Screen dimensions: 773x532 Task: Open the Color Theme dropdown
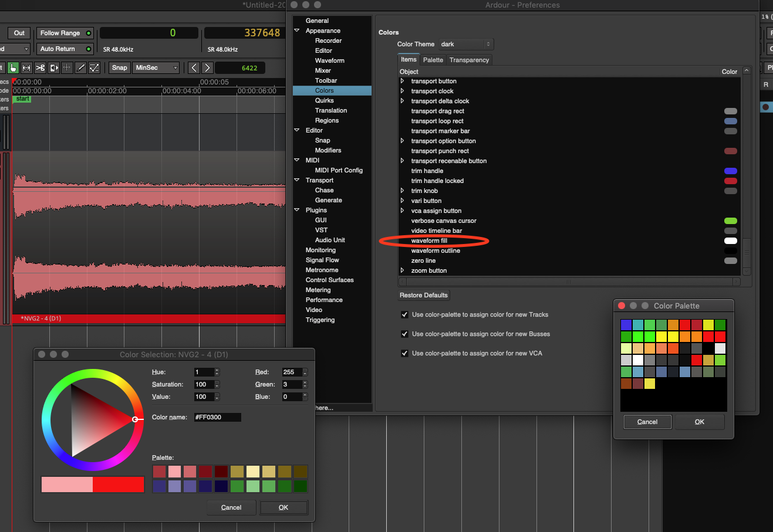[466, 45]
